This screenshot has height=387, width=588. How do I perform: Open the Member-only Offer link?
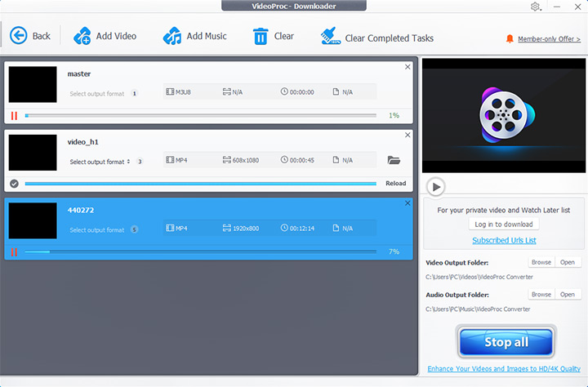coord(549,39)
